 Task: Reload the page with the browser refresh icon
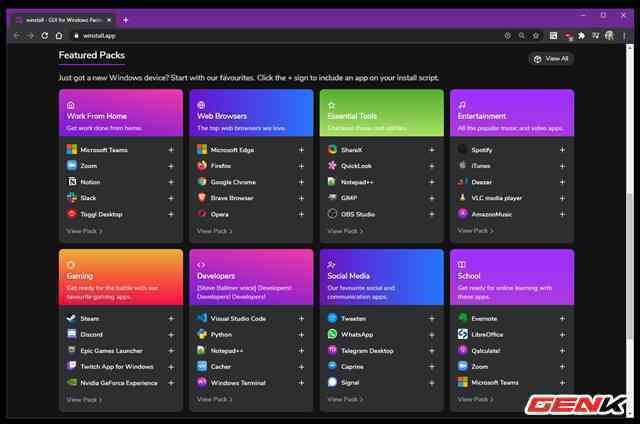point(44,35)
